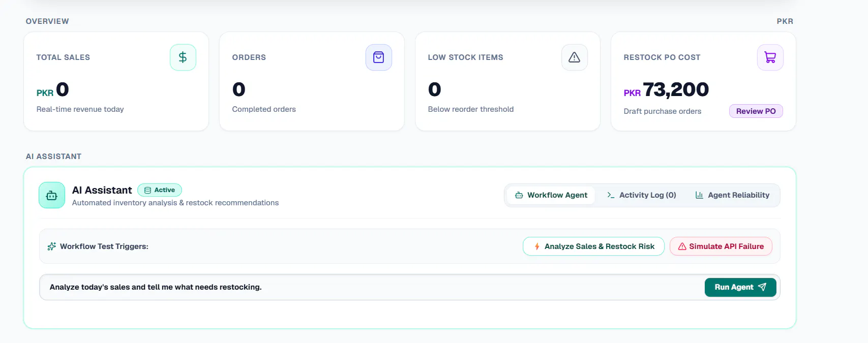Click 'Automated inventory analysis & restock recommendations' subtitle

(175, 203)
